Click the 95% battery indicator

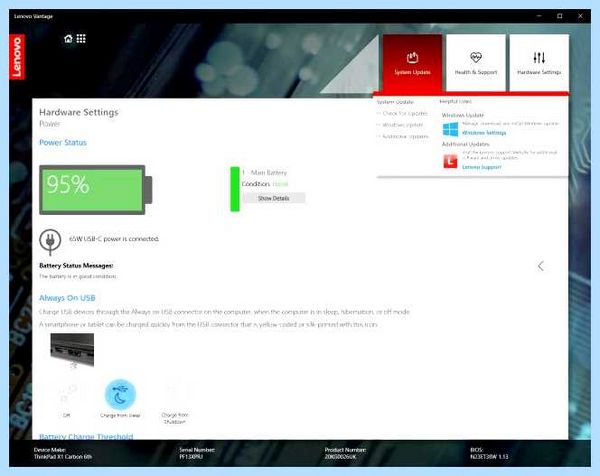click(x=96, y=190)
